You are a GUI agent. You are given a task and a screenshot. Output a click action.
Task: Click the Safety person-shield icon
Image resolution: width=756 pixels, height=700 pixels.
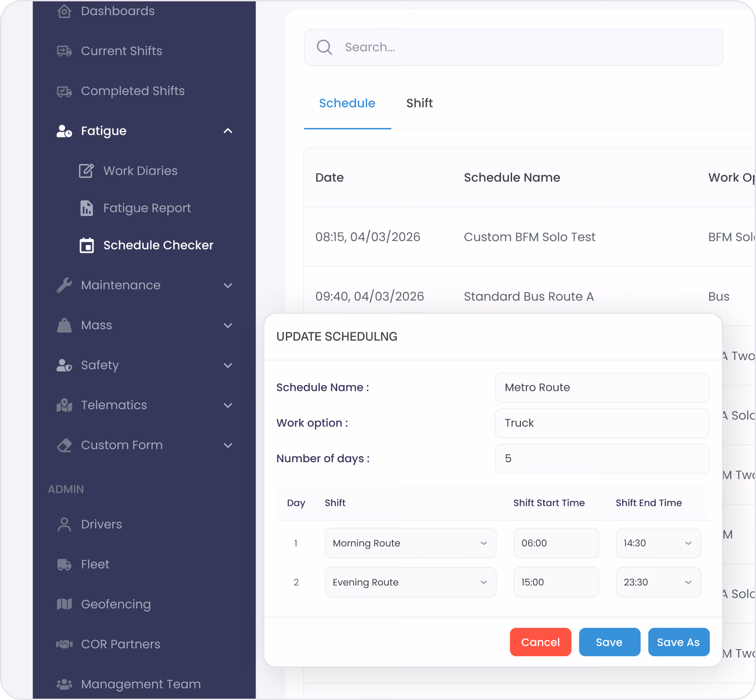[x=64, y=365]
